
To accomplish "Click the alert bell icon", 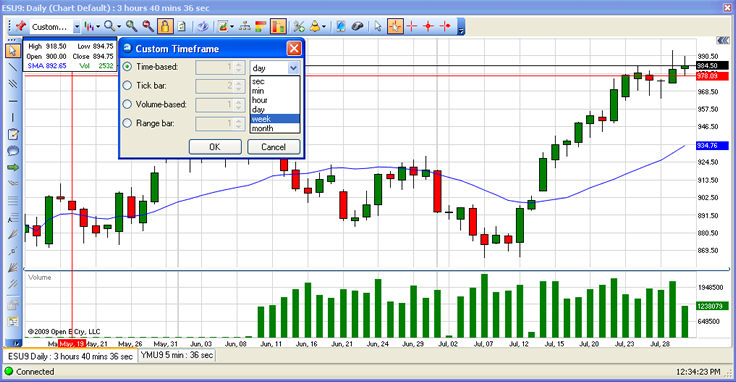I will pyautogui.click(x=315, y=26).
